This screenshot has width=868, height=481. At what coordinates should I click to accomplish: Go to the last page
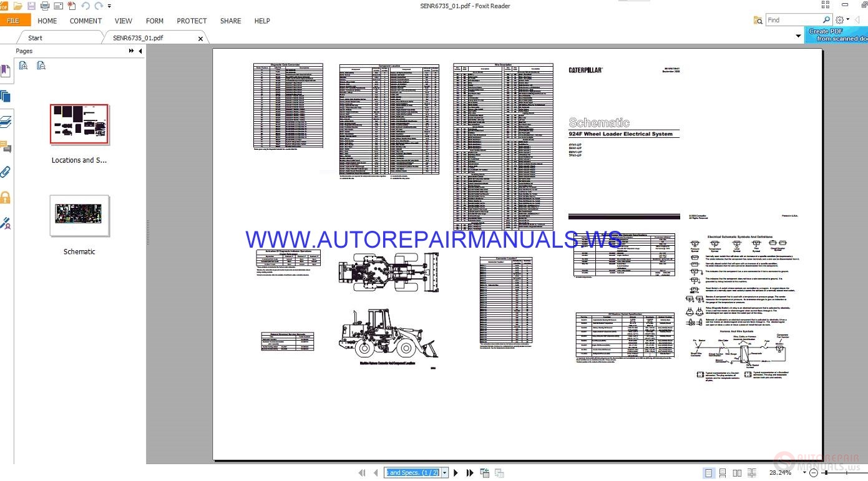pos(470,473)
